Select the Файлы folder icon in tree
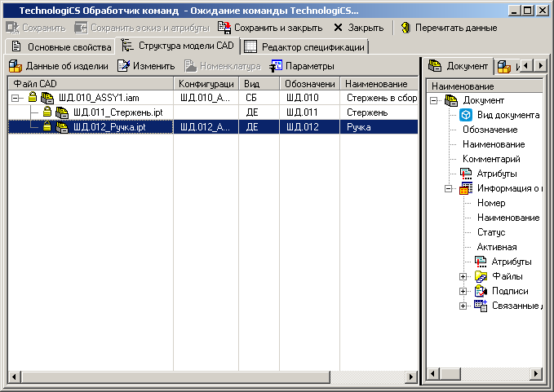The height and width of the screenshot is (392, 554). (x=481, y=277)
